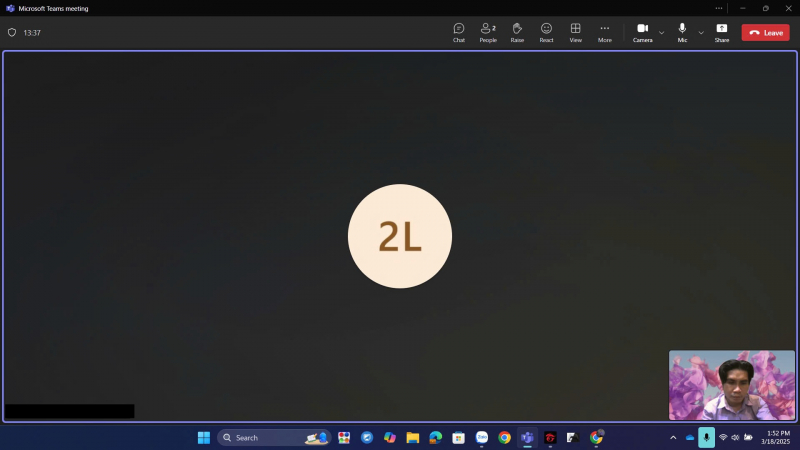The height and width of the screenshot is (450, 800).
Task: Click the self-view video thumbnail
Action: 732,385
